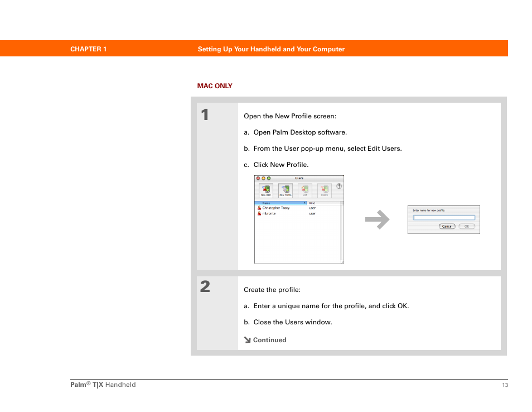
Task: Click the dimmed Delete toolbar icon
Action: click(325, 190)
